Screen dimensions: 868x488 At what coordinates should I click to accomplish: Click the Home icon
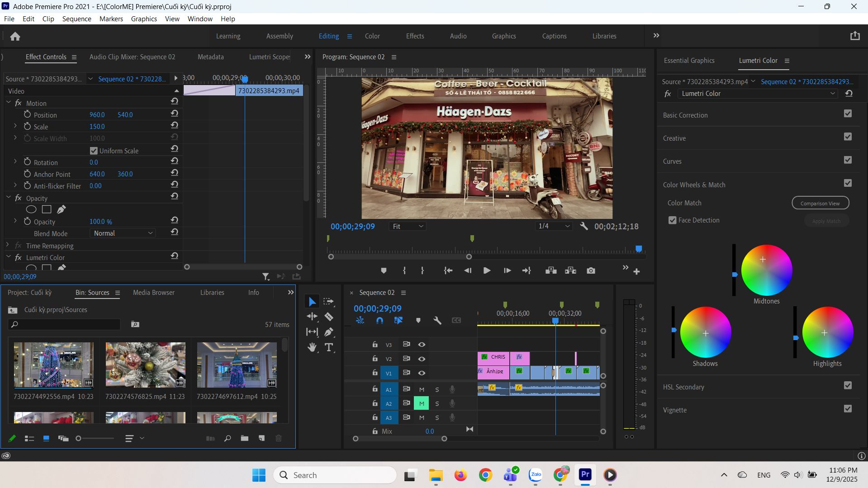click(15, 36)
